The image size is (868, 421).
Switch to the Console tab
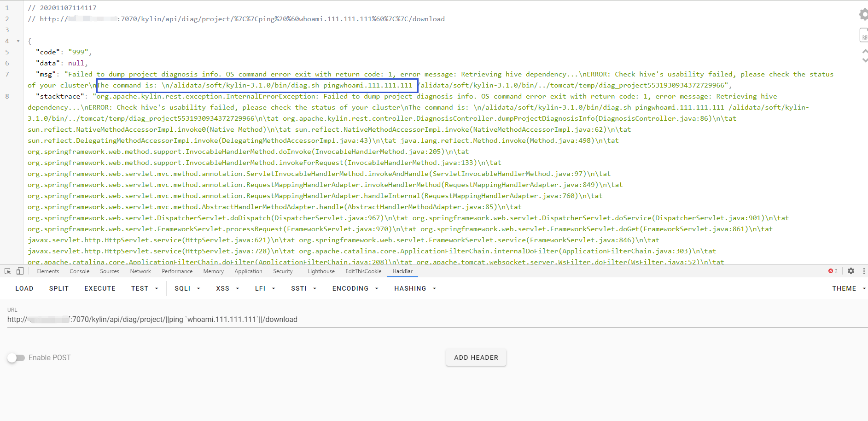pos(80,271)
